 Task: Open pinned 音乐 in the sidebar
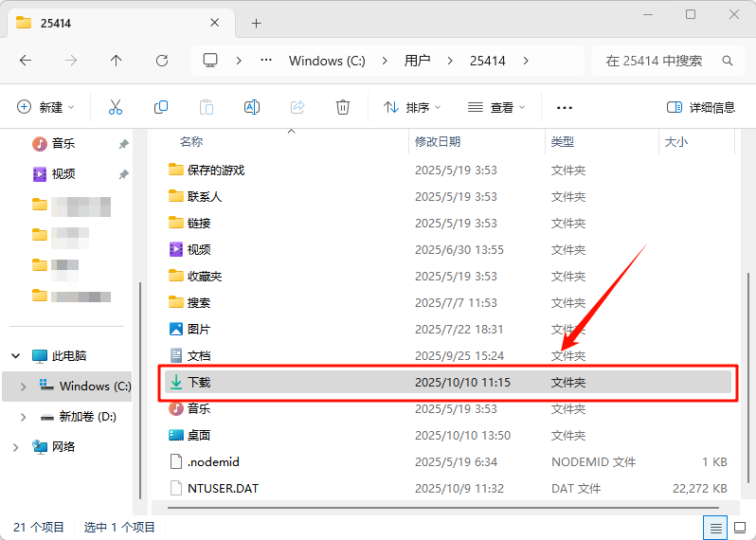(x=63, y=144)
